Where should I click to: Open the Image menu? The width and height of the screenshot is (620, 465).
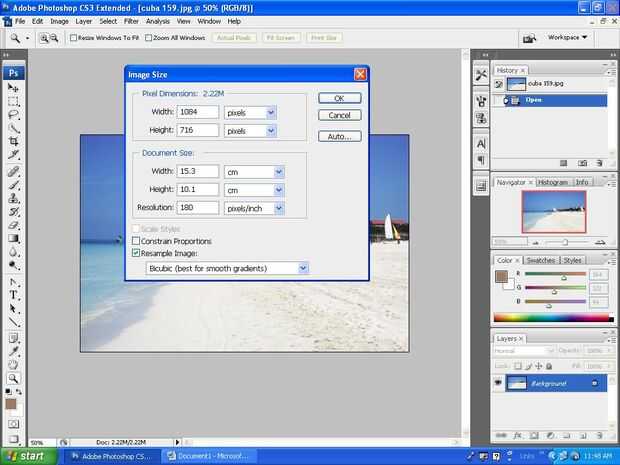(59, 21)
